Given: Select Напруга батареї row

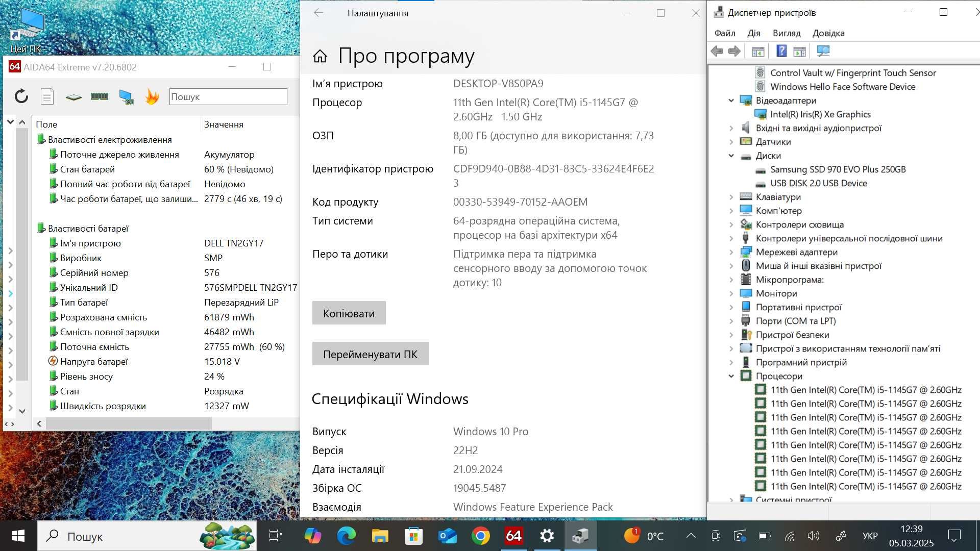Looking at the screenshot, I should pyautogui.click(x=166, y=361).
